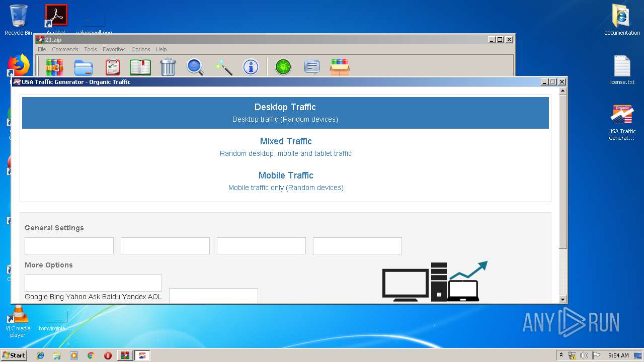Screen dimensions: 644x362
Task: Click the WinRAR Extract To folder icon
Action: click(x=84, y=67)
